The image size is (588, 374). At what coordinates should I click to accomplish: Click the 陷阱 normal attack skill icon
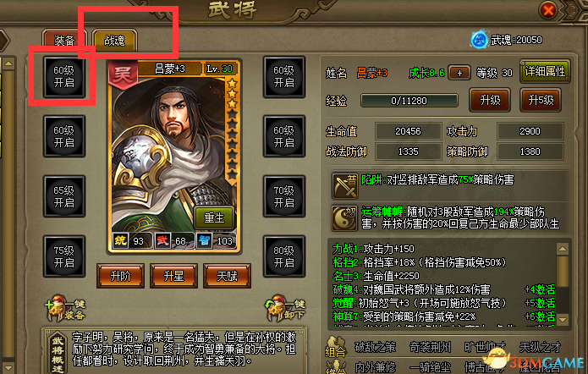click(344, 185)
